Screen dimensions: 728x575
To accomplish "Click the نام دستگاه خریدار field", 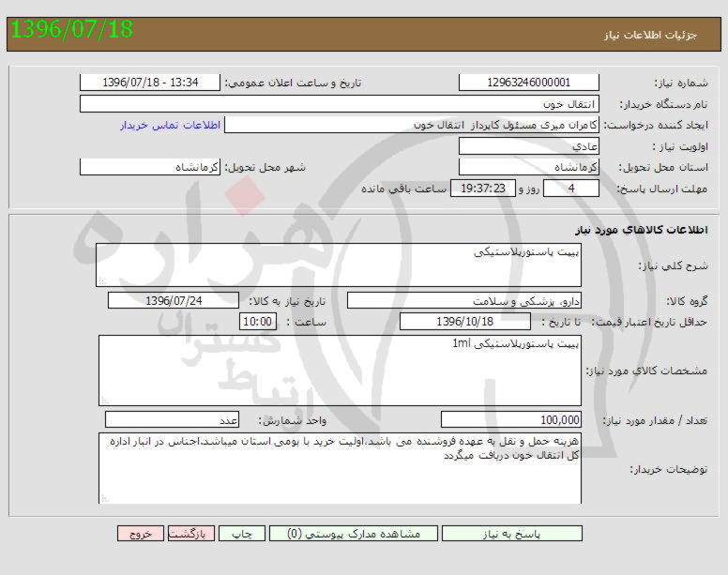I will coord(339,104).
